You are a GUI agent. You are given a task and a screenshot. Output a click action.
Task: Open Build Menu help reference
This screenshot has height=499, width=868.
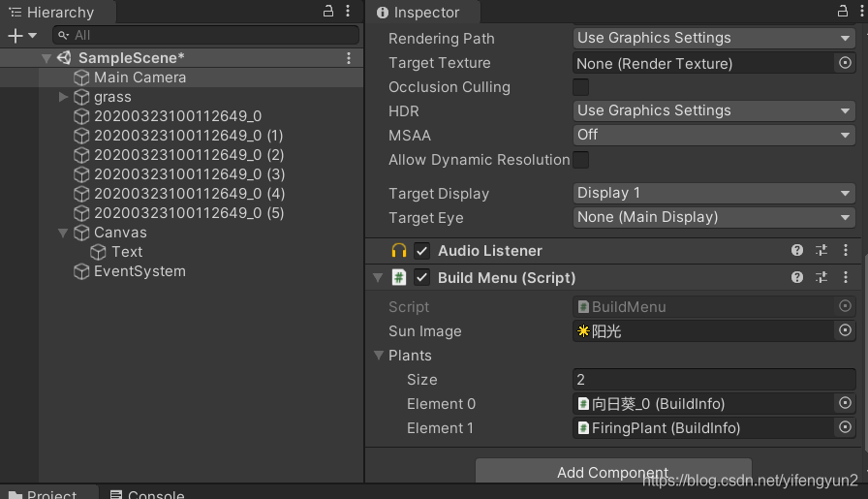point(797,277)
